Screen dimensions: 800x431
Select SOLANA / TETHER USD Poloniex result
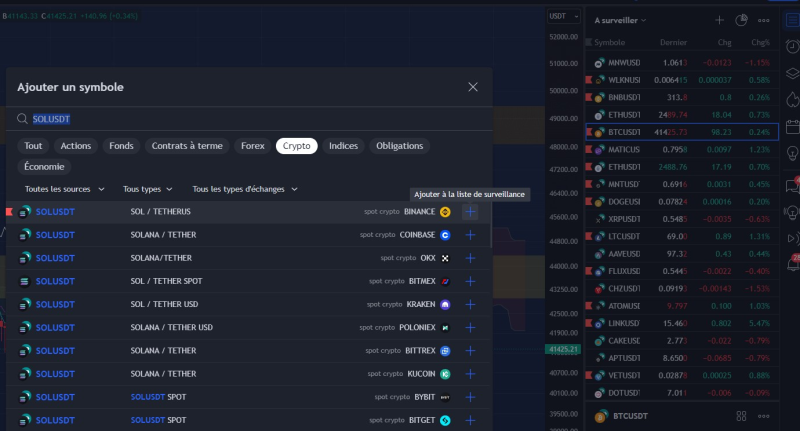point(247,328)
